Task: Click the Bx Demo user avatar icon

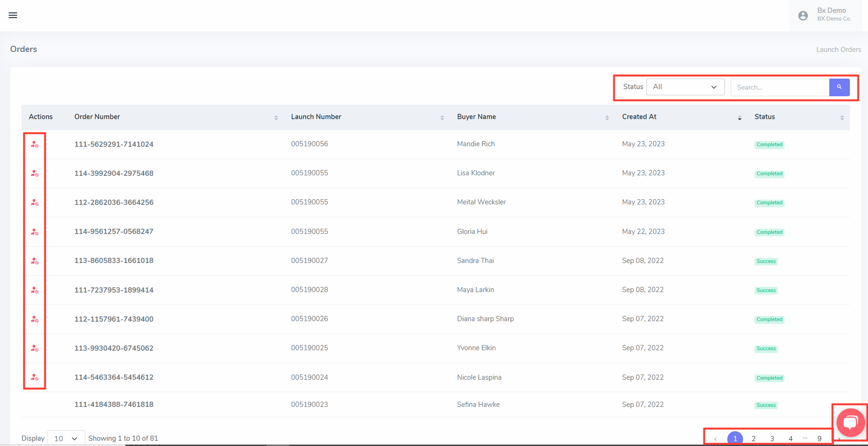Action: 803,16
